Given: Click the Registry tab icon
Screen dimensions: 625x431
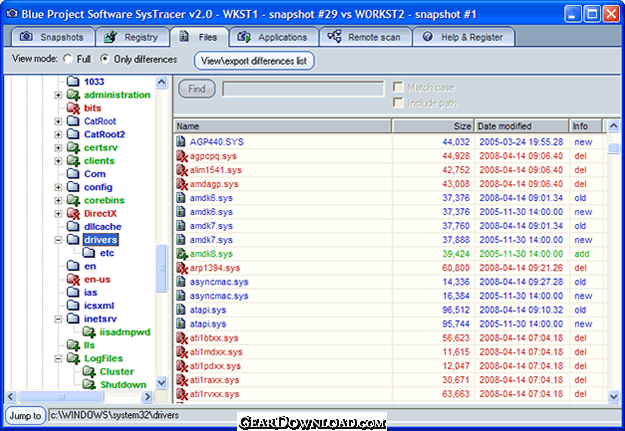Looking at the screenshot, I should coord(110,37).
